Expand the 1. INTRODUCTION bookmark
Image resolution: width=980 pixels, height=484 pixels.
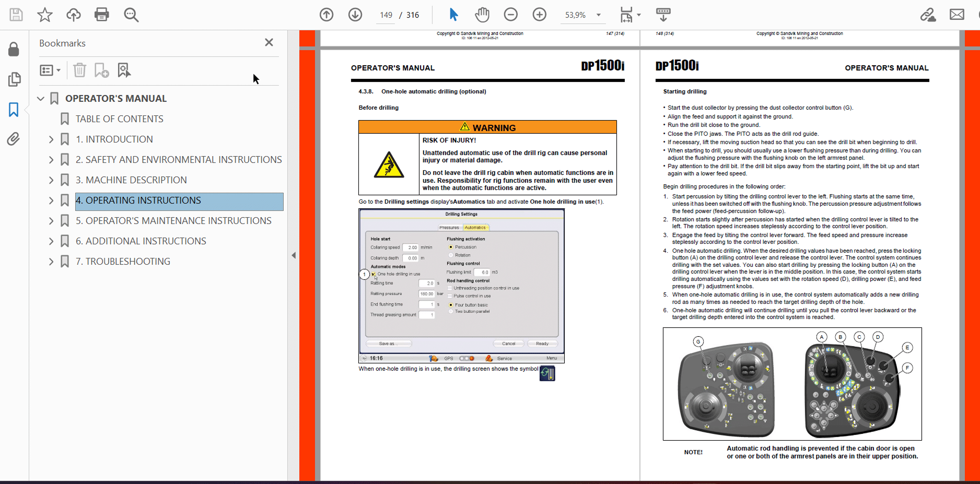point(51,139)
